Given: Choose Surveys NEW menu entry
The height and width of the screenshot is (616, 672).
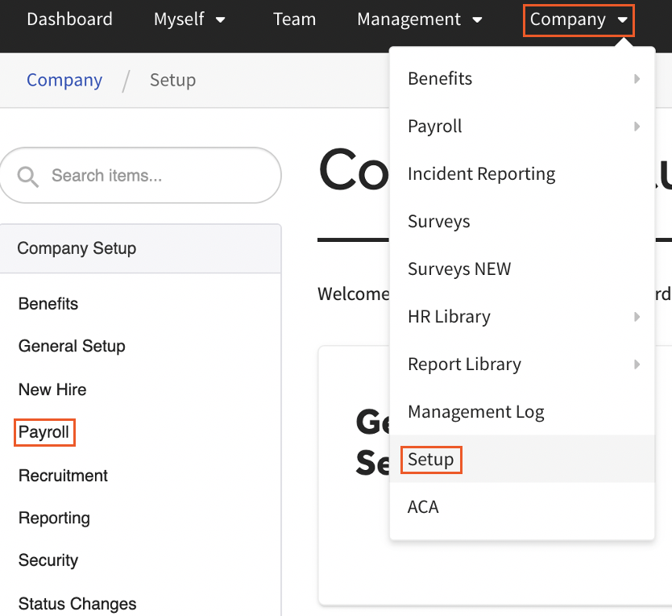Looking at the screenshot, I should pos(459,268).
